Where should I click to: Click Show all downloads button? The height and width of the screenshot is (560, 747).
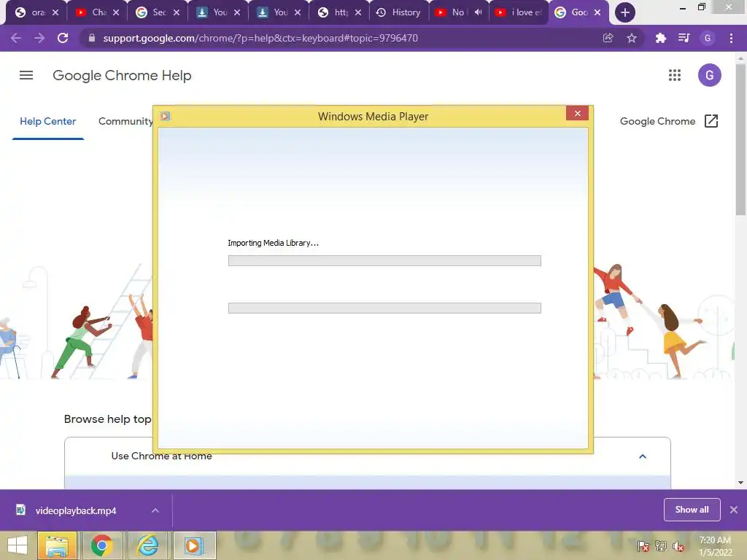click(692, 510)
